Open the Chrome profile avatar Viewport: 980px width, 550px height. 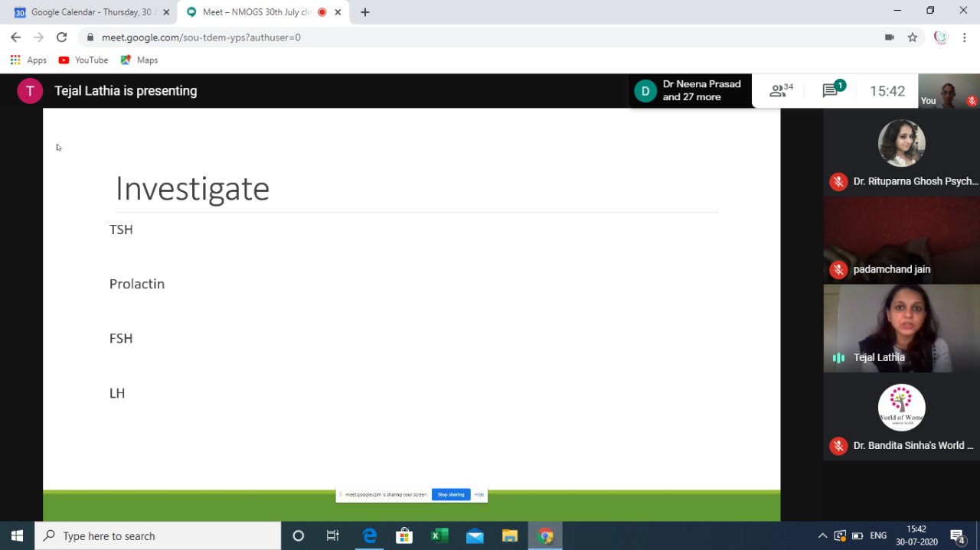click(x=941, y=37)
